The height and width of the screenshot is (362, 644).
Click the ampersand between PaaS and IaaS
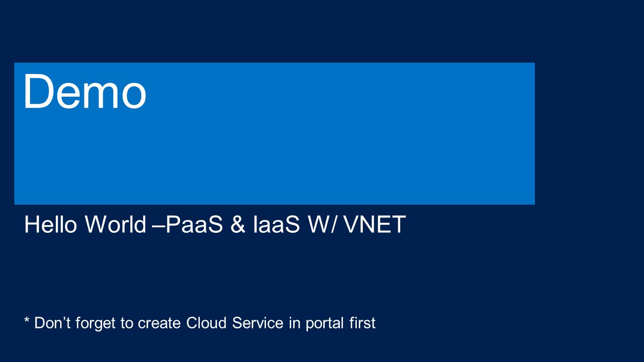[238, 225]
